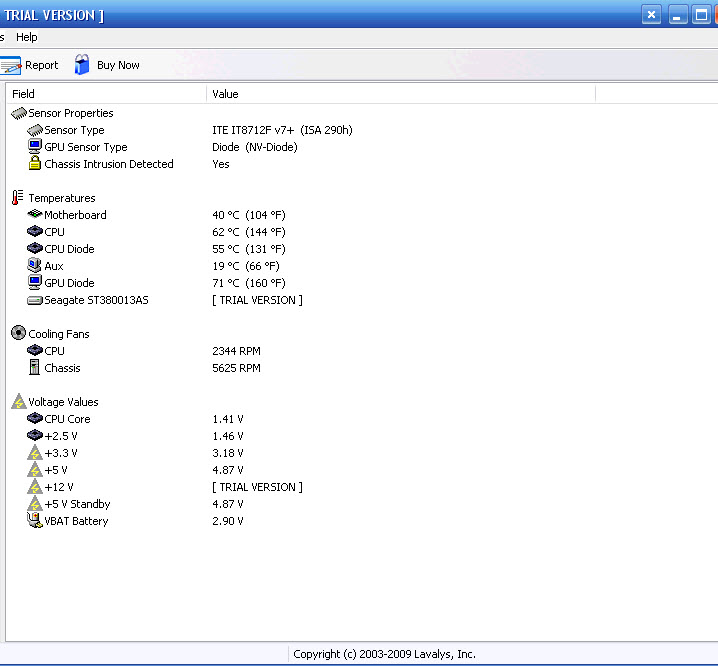Click the +3.3 V lightning icon
This screenshot has height=666, width=718.
point(35,453)
